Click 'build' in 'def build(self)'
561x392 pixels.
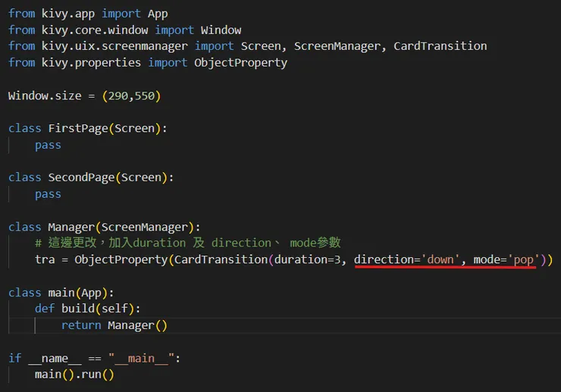78,309
